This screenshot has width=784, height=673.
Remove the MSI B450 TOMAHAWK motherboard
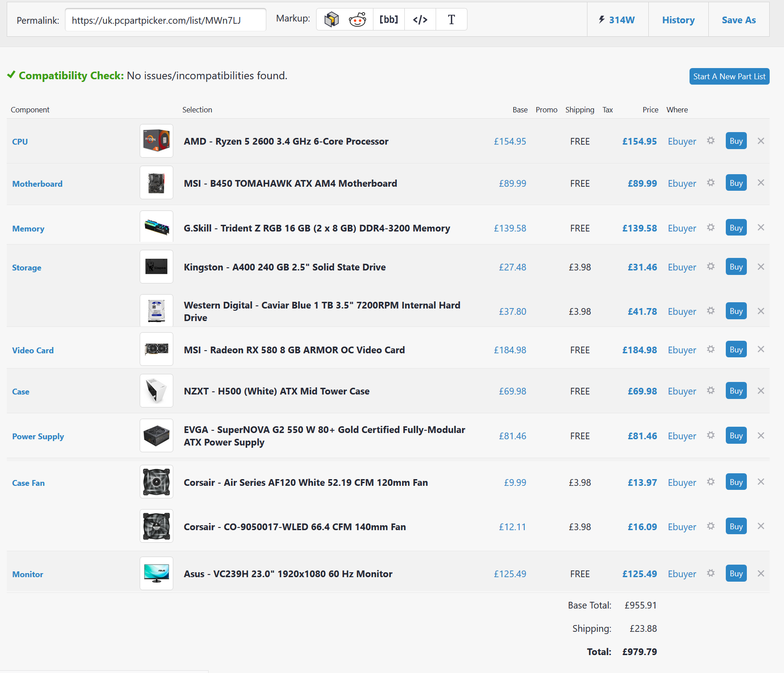[761, 183]
